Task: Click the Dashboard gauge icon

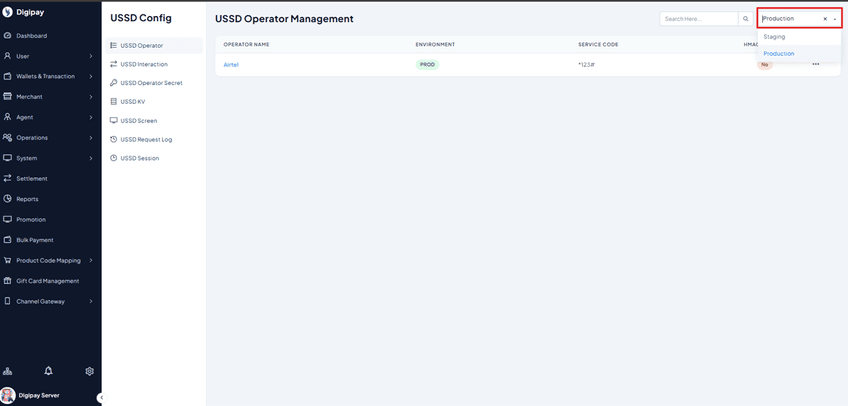Action: (7, 36)
